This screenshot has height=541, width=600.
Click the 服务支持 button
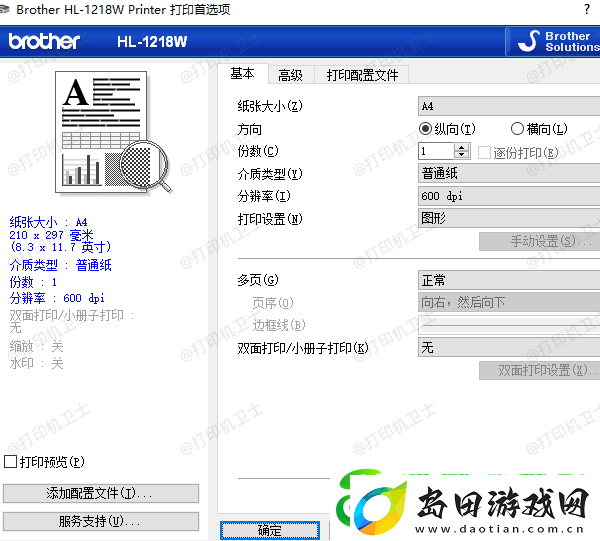click(101, 521)
